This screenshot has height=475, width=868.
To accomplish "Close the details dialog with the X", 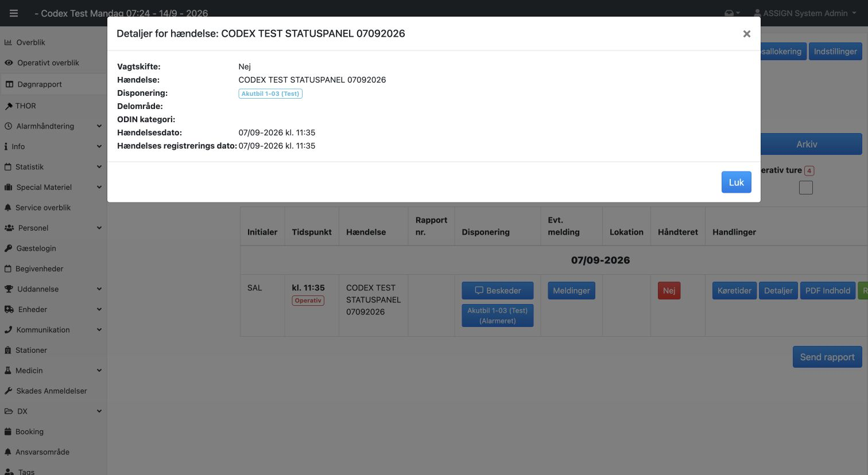I will (x=746, y=34).
